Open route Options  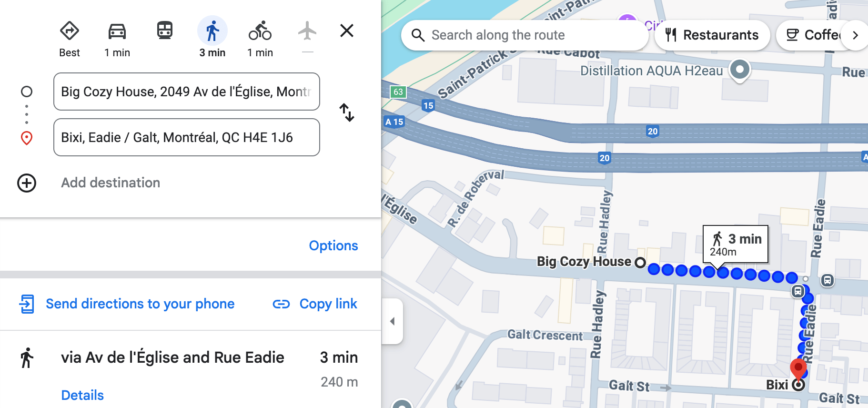[x=333, y=245]
